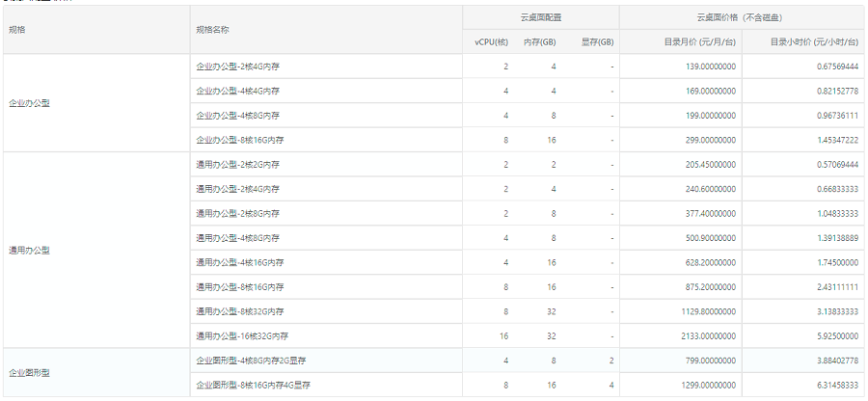Click monthly price 377.40000000

point(711,213)
